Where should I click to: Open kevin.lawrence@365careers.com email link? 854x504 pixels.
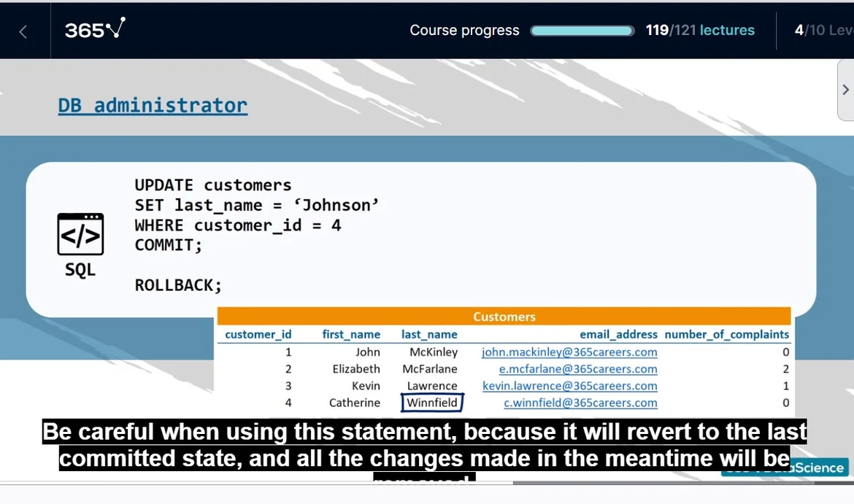point(569,386)
